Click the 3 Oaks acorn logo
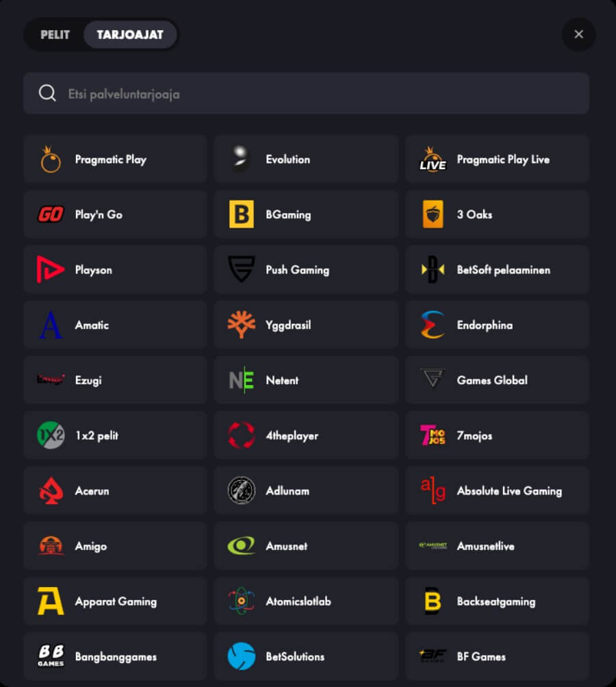The height and width of the screenshot is (687, 616). [433, 214]
